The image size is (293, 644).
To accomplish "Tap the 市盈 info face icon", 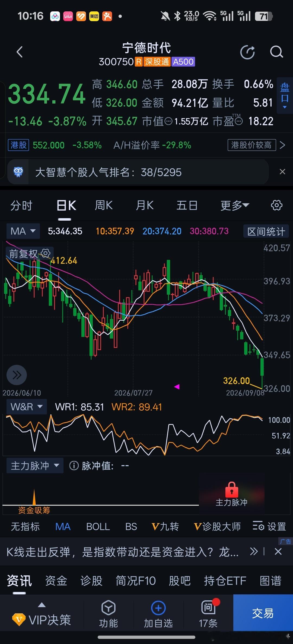I will click(x=238, y=121).
